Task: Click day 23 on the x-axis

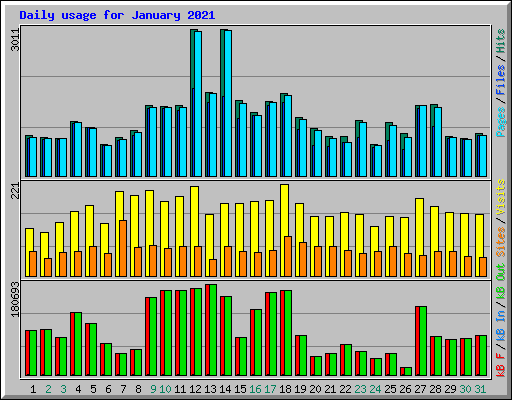Action: (360, 389)
